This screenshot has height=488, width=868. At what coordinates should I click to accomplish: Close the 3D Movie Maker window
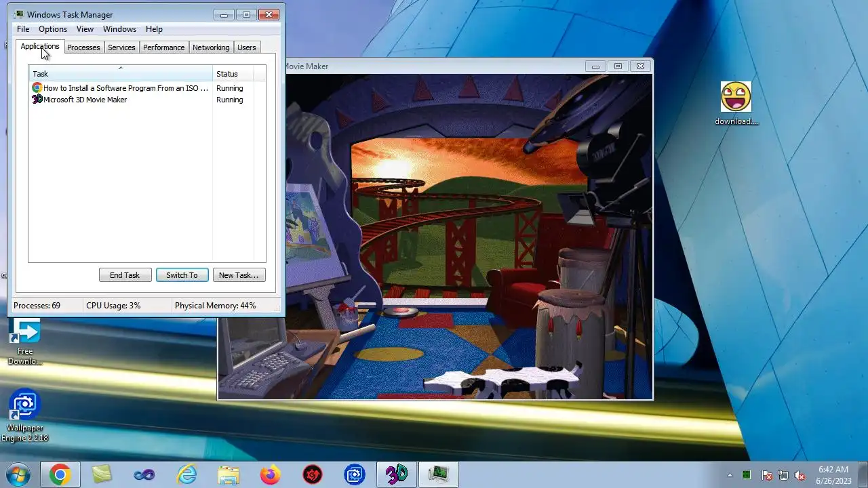point(640,66)
